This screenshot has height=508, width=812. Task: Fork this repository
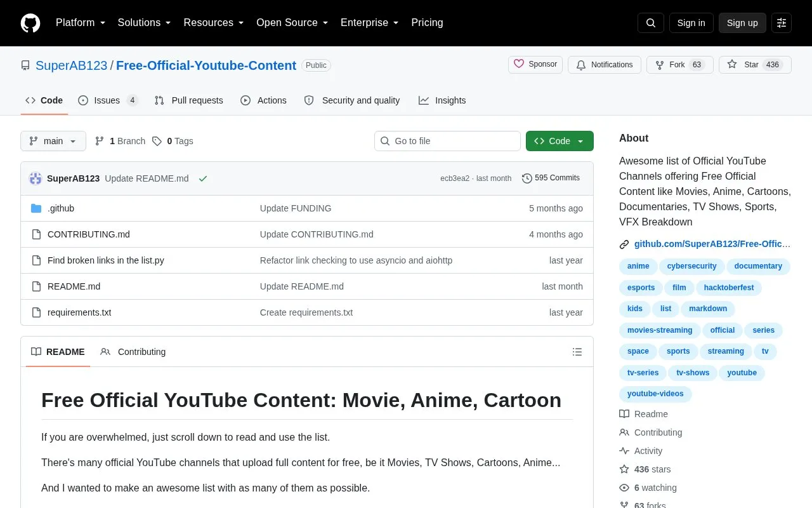pos(680,65)
